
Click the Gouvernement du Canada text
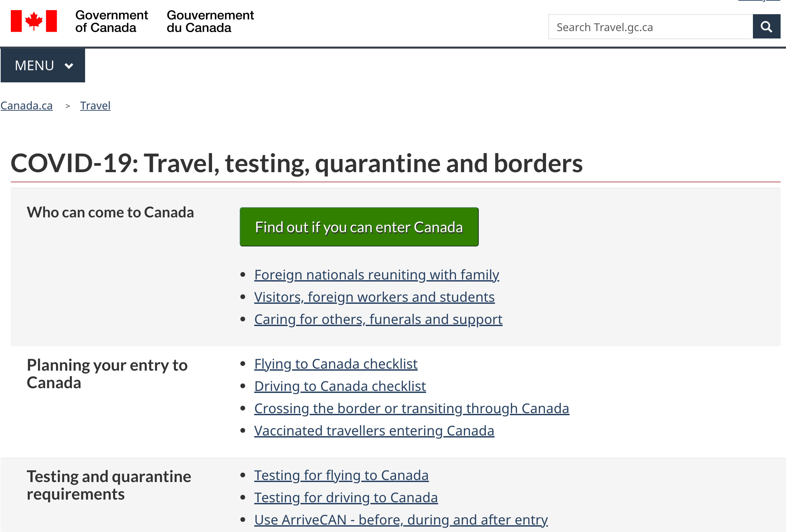coord(210,21)
